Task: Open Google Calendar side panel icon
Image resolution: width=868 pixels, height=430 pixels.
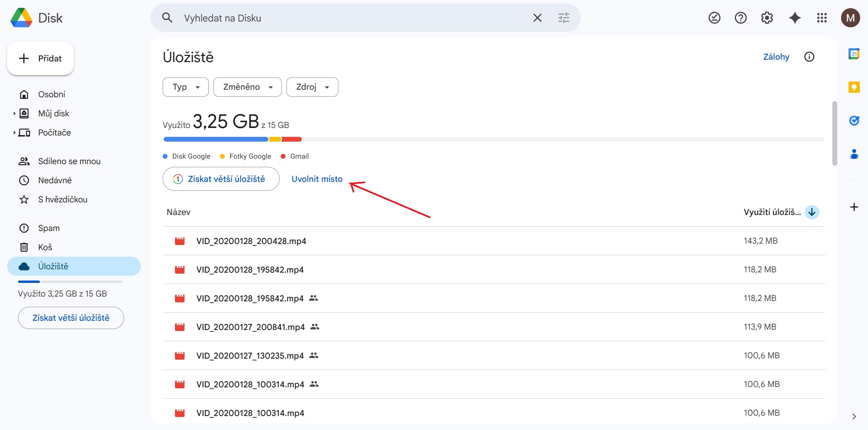Action: pyautogui.click(x=854, y=54)
